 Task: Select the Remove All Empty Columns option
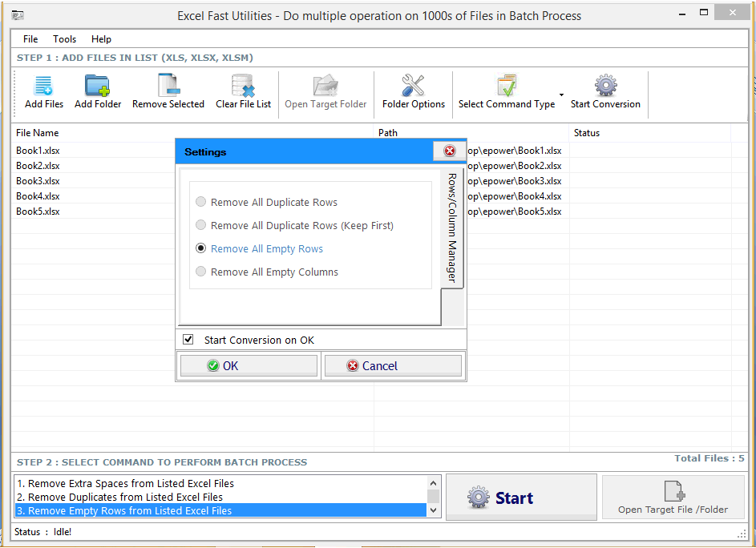pyautogui.click(x=200, y=272)
